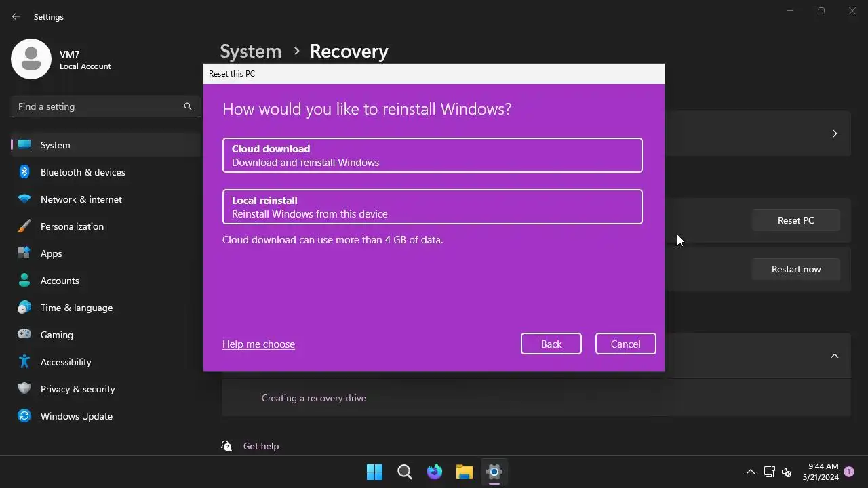
Task: Click the Restart now button
Action: (x=795, y=269)
